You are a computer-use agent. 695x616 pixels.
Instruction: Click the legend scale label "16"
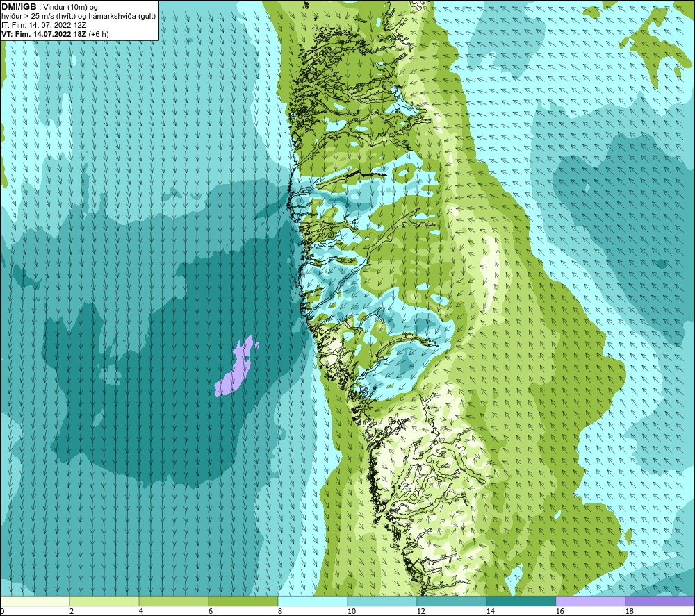pos(559,612)
